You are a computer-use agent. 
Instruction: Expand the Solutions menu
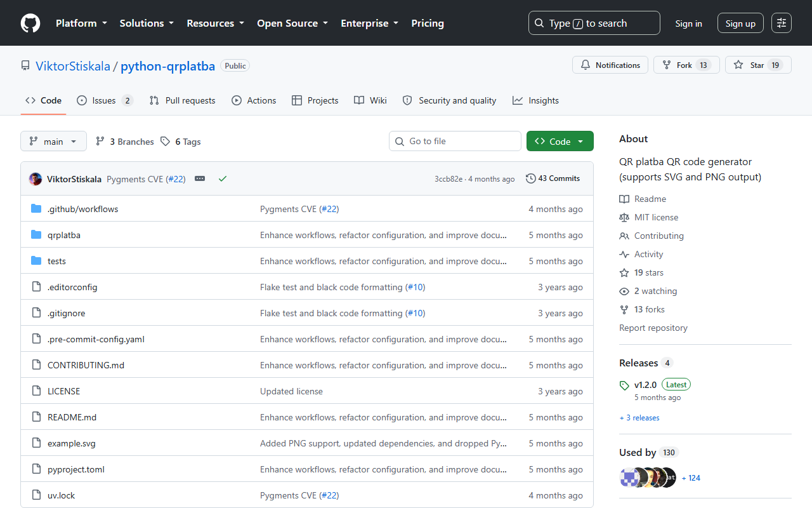tap(147, 23)
